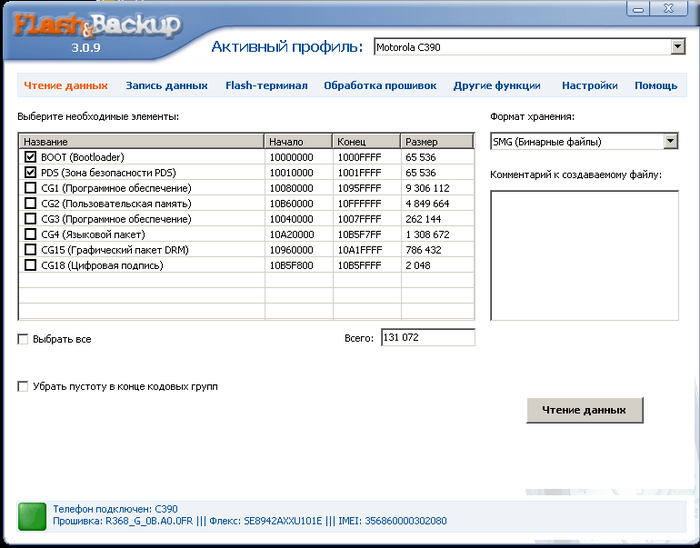Click size value 9 306 112

(x=427, y=188)
